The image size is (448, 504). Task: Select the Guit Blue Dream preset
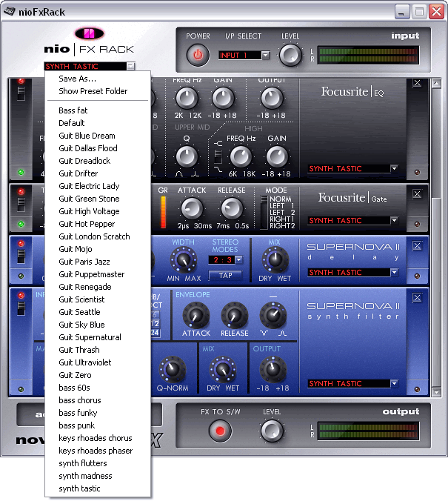[x=98, y=136]
